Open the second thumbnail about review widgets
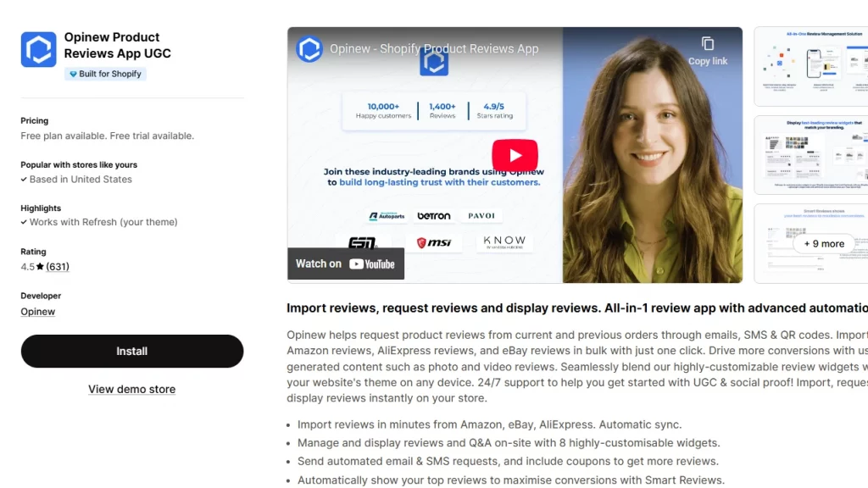This screenshot has height=488, width=868. tap(811, 155)
